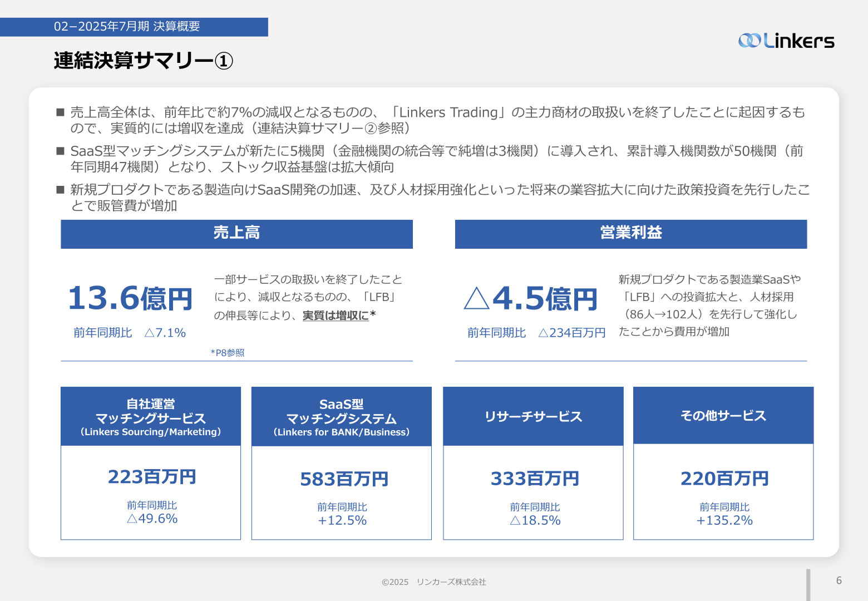Click the underlined '実質は増収に' text
Screen dimensions: 868x601
click(x=336, y=316)
